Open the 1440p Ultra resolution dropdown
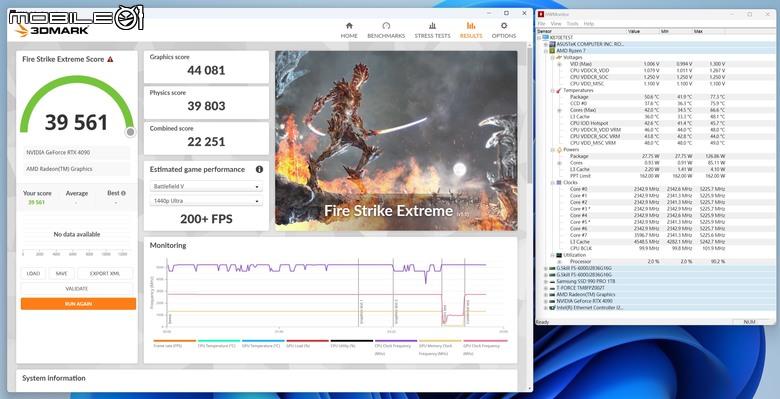This screenshot has height=399, width=780. pyautogui.click(x=206, y=201)
